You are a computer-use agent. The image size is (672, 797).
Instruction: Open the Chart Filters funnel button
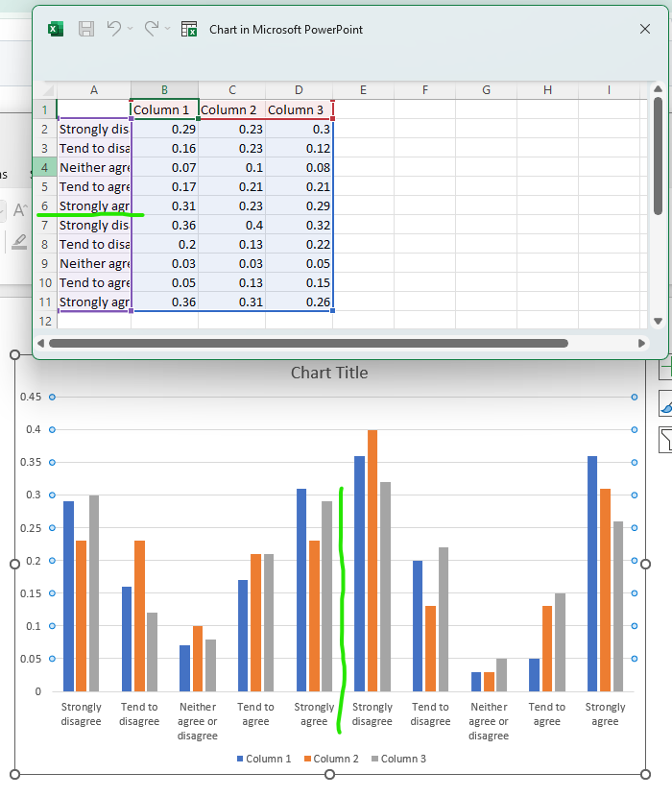point(665,440)
